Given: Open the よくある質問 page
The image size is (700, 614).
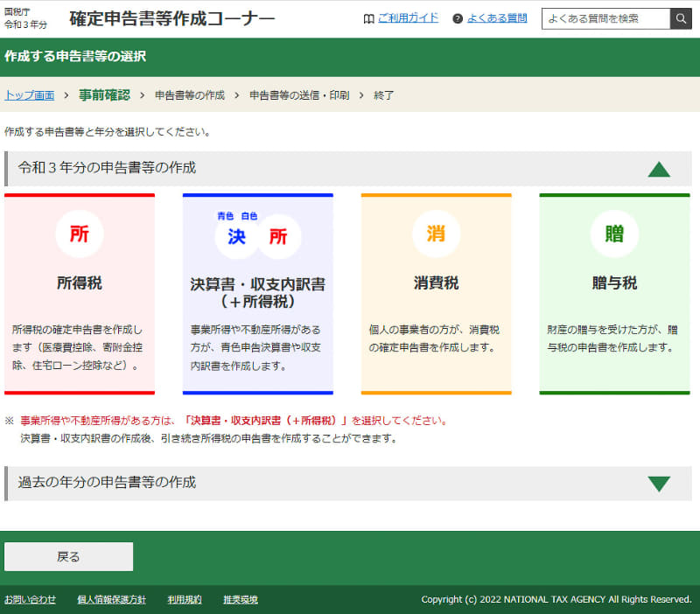Looking at the screenshot, I should click(497, 17).
